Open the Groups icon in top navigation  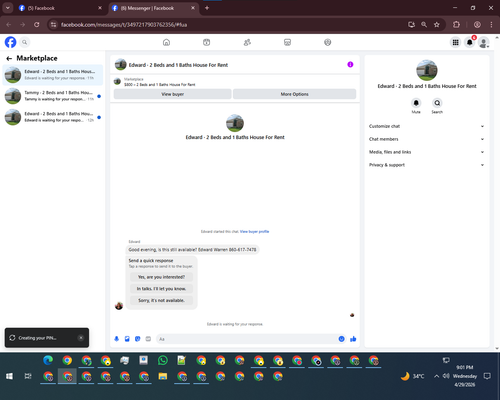[328, 42]
